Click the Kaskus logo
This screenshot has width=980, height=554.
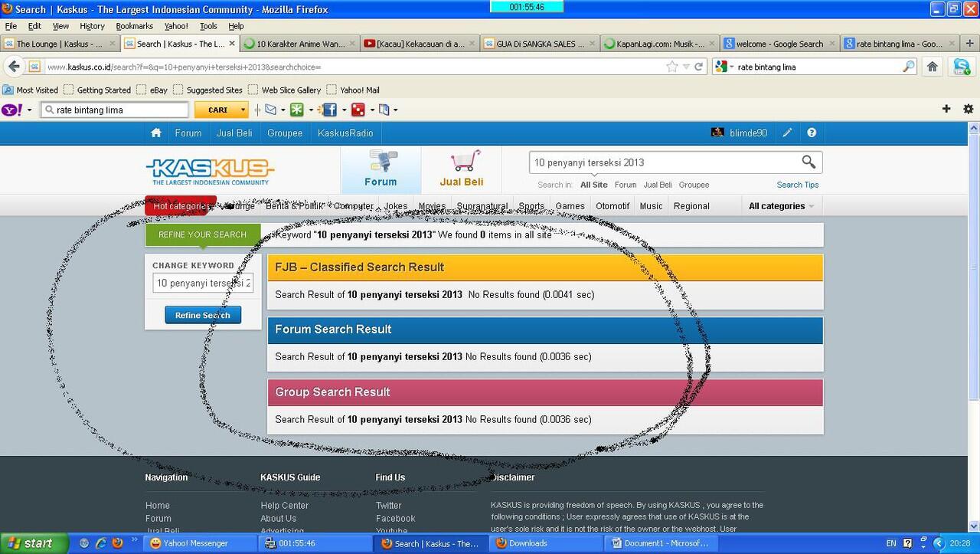(x=210, y=171)
